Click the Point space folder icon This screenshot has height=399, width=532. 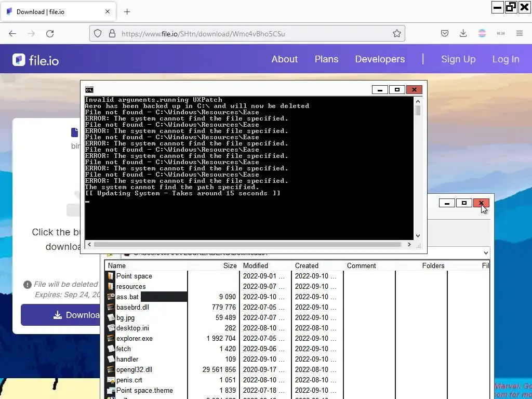point(111,276)
